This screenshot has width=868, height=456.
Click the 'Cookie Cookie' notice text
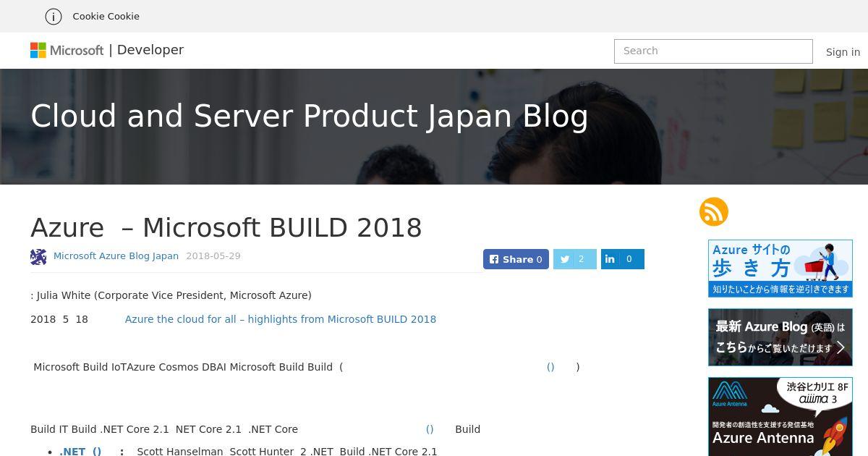[106, 16]
